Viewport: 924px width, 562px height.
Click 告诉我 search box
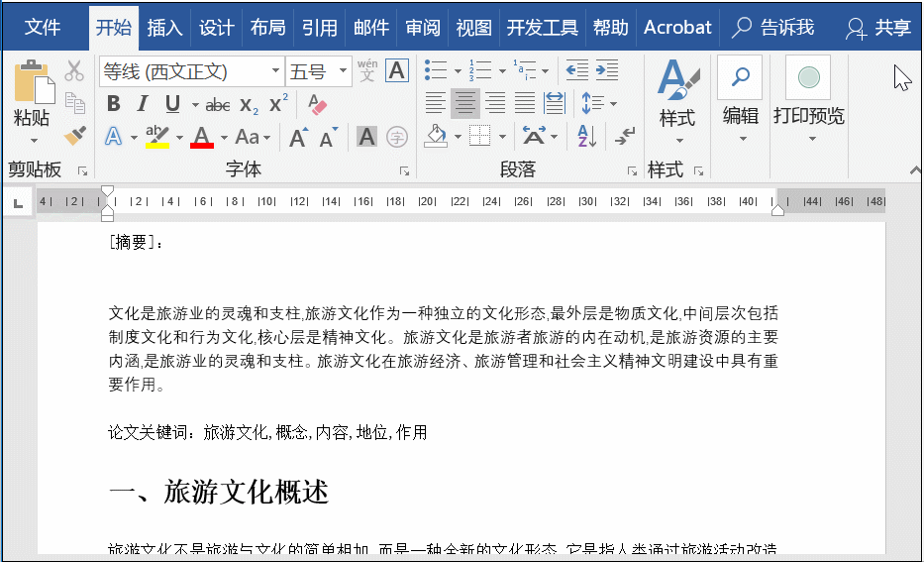coord(772,27)
